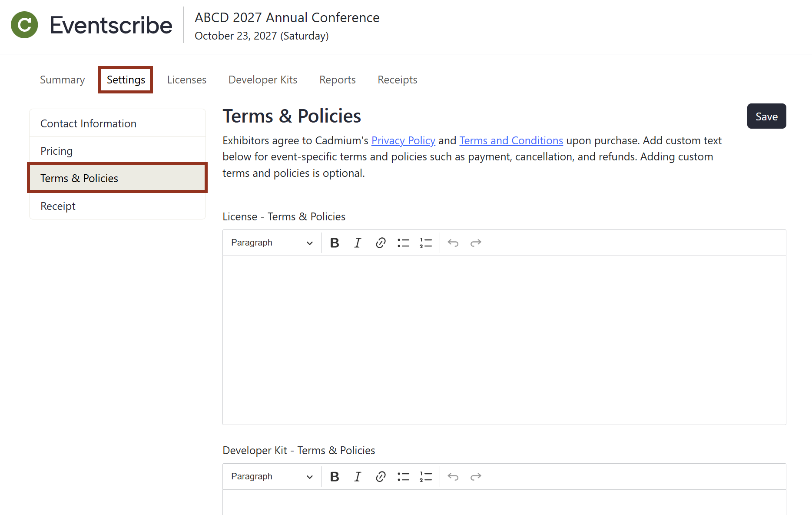Create a numbered list in License editor
Viewport: 812px width, 515px height.
tap(426, 243)
